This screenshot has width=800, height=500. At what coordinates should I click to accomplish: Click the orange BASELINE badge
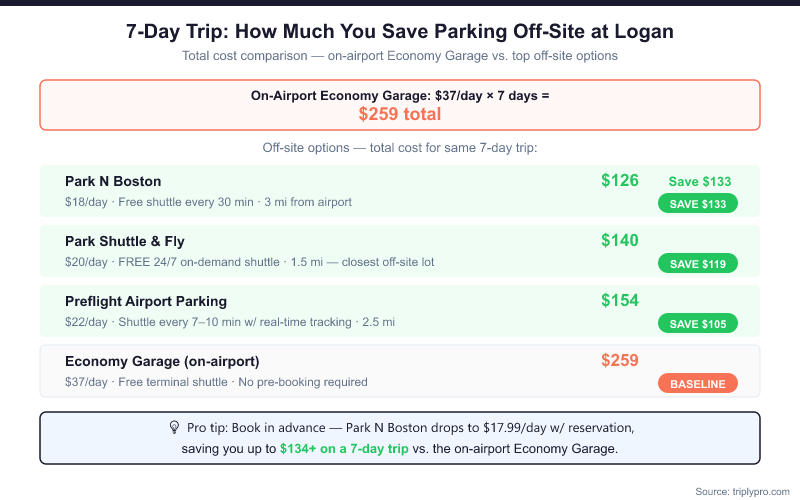click(697, 383)
